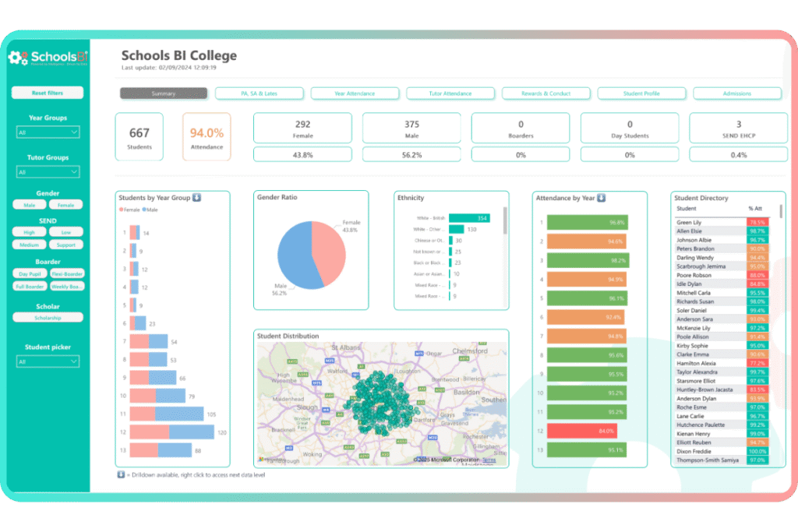The image size is (798, 532).
Task: Open the Student picker dropdown
Action: pos(48,361)
